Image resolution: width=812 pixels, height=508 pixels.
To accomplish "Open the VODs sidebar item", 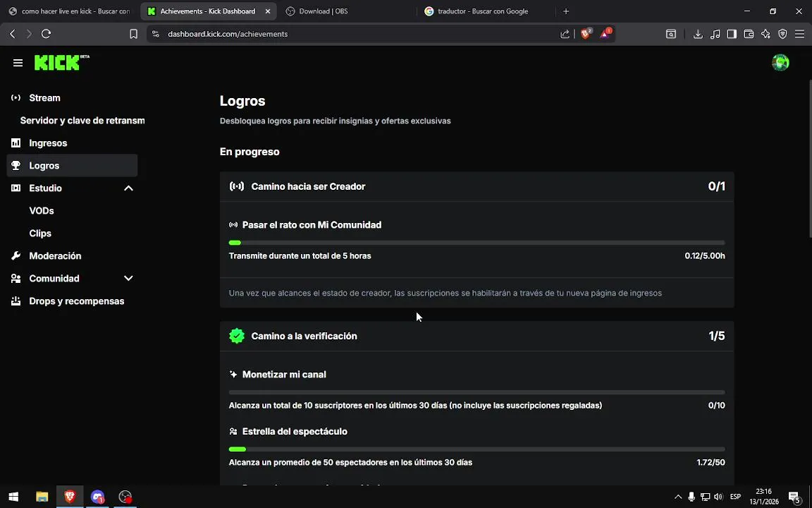I will pyautogui.click(x=42, y=211).
